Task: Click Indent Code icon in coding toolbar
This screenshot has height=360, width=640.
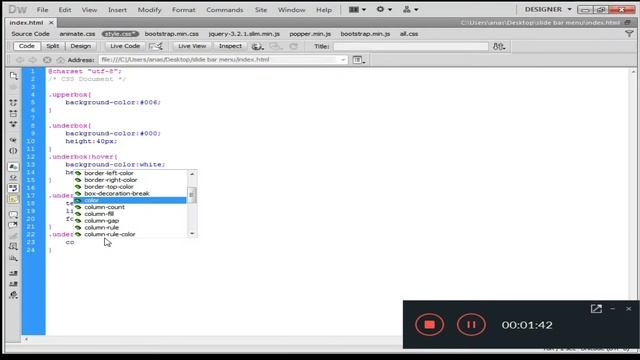Action: 13,273
